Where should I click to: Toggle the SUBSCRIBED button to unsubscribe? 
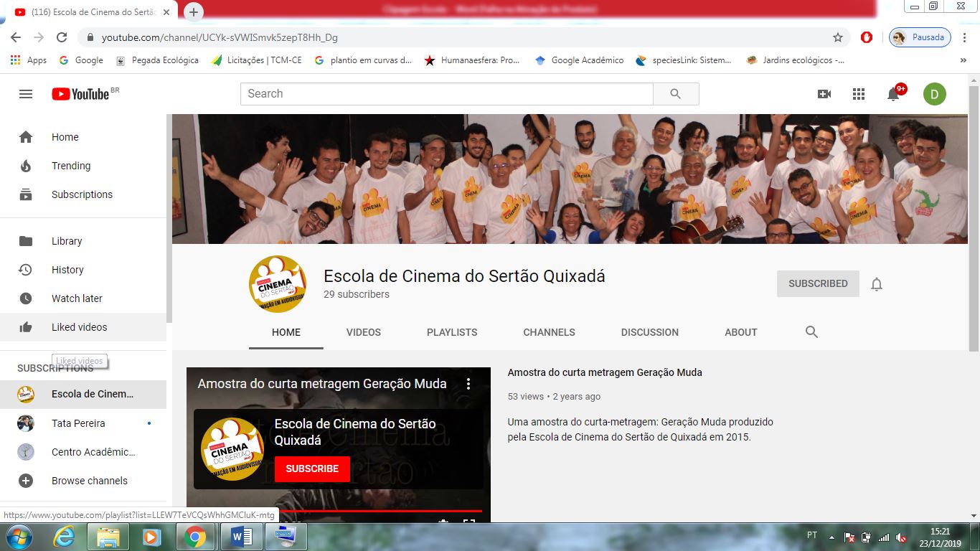[818, 283]
